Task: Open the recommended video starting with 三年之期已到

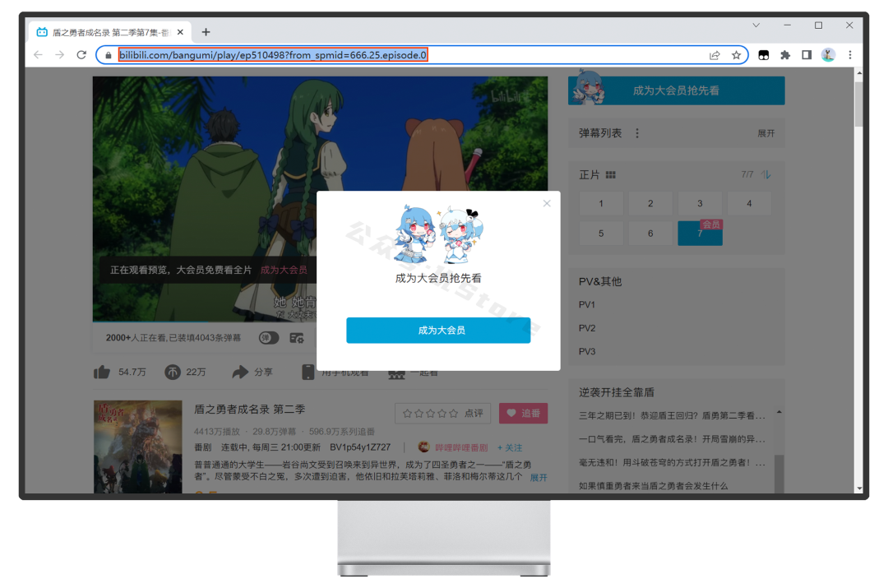Action: click(672, 416)
